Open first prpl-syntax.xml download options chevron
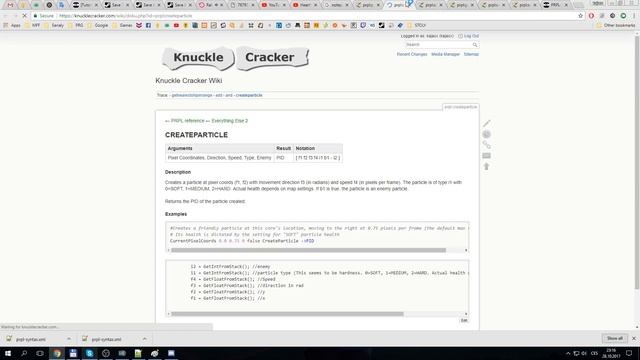Screen dimensions: 640x360 point(69,339)
